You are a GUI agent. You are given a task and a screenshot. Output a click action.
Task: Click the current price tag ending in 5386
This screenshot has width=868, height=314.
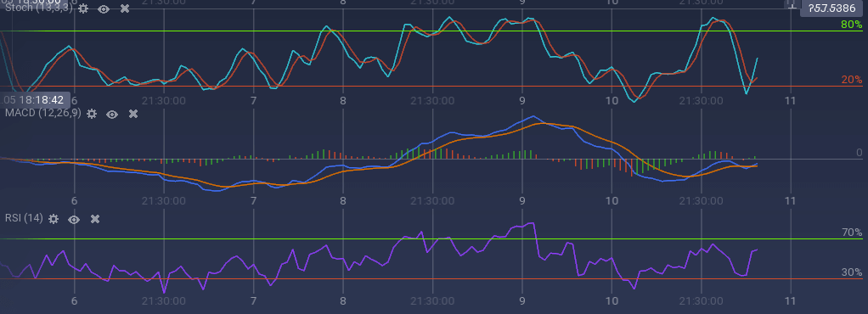point(831,8)
